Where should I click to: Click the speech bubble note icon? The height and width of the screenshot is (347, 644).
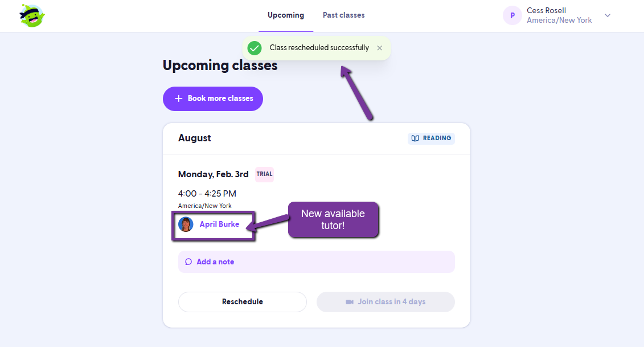tap(188, 262)
